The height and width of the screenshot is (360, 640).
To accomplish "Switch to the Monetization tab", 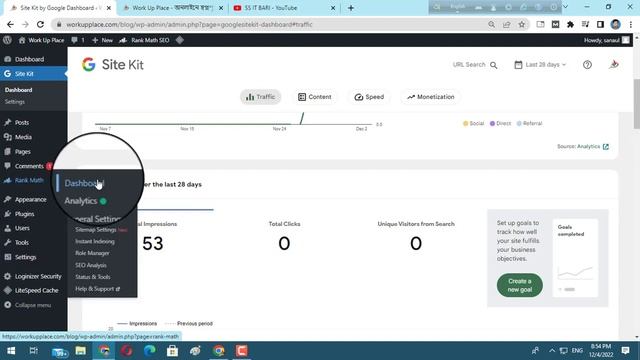I will pos(431,97).
